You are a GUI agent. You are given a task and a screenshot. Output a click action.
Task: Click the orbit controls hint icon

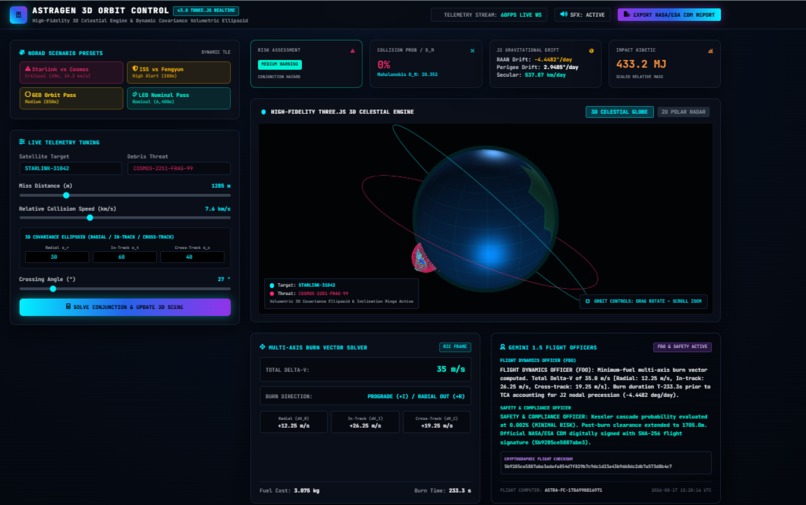[x=588, y=301]
